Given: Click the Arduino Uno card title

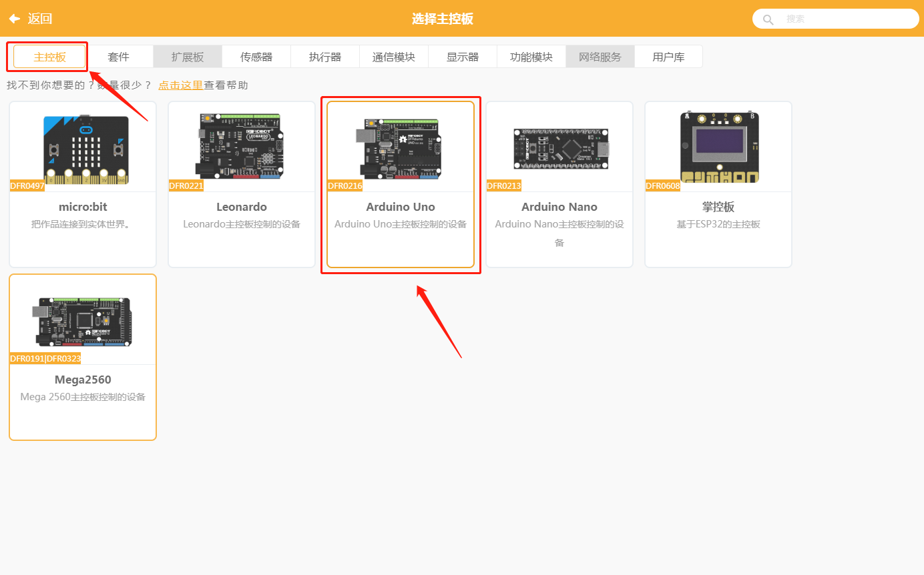Looking at the screenshot, I should (x=401, y=207).
